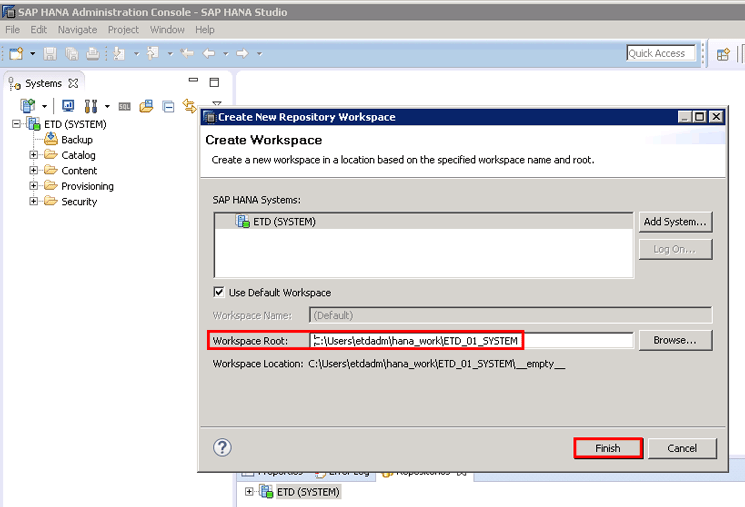Click the Link with Editor arrows icon
Viewport: 745px width, 507px height.
[x=189, y=106]
